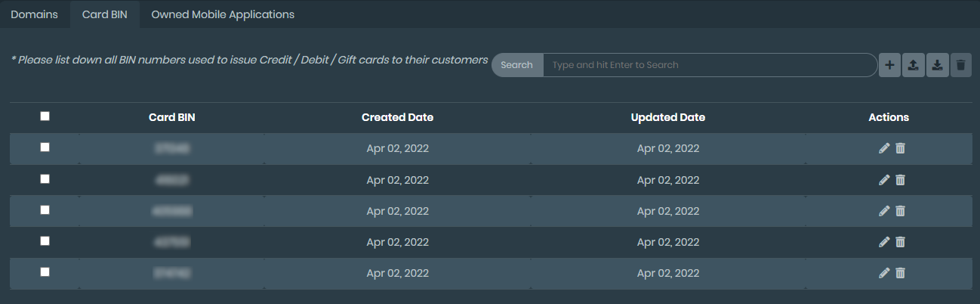Edit the first Card BIN row
The height and width of the screenshot is (304, 980).
point(884,148)
